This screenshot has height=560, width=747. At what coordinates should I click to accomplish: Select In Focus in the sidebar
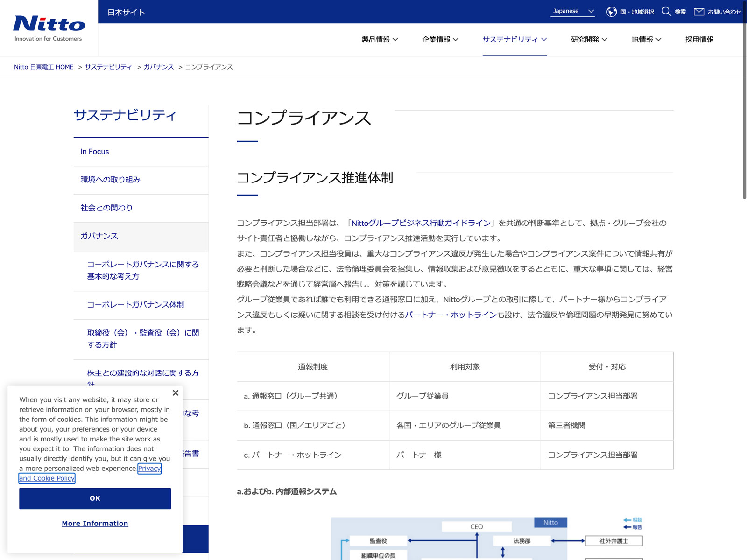pos(95,152)
